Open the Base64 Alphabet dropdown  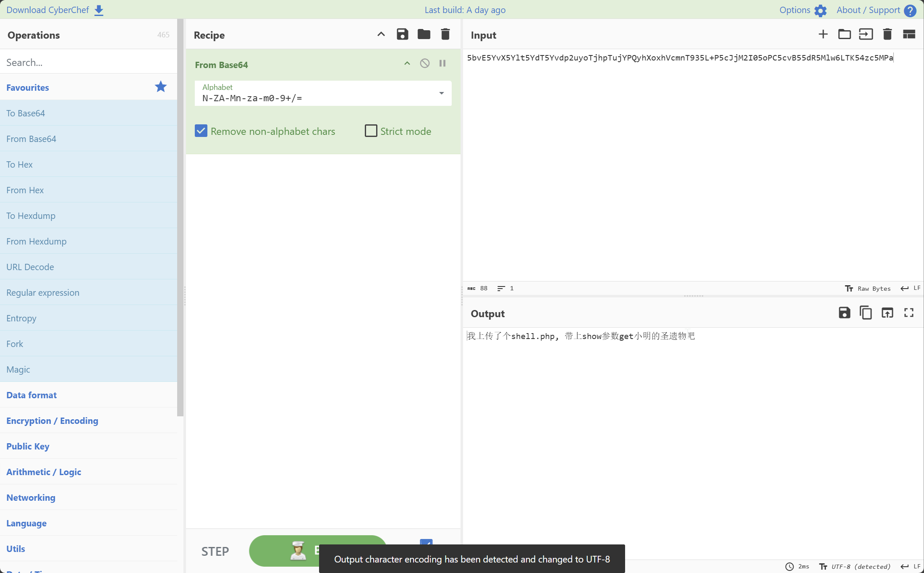point(441,93)
